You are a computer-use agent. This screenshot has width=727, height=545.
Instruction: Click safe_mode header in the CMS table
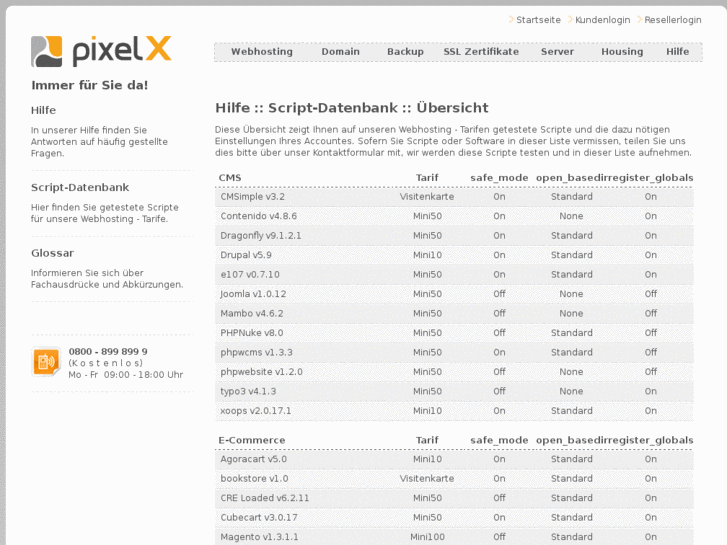tap(499, 178)
